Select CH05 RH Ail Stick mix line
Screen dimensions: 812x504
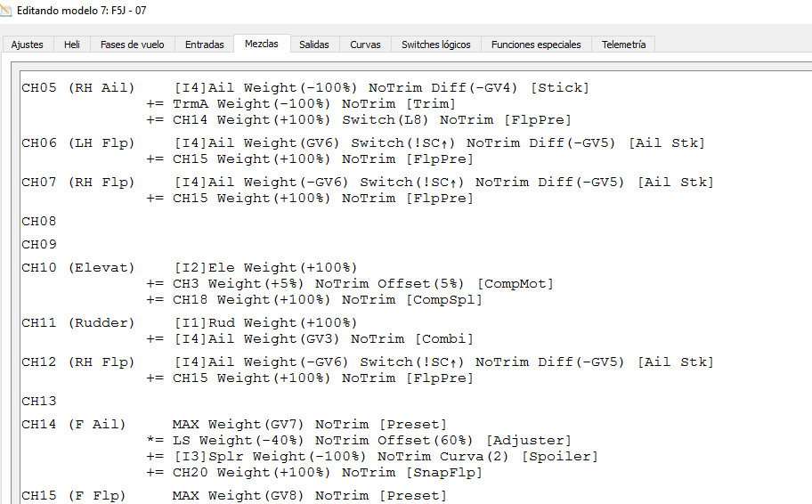pyautogui.click(x=381, y=87)
